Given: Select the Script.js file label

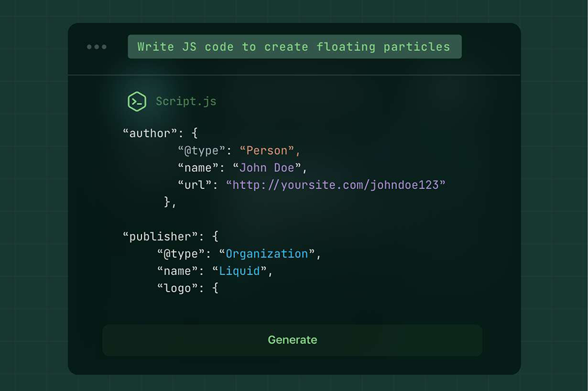Looking at the screenshot, I should [186, 102].
